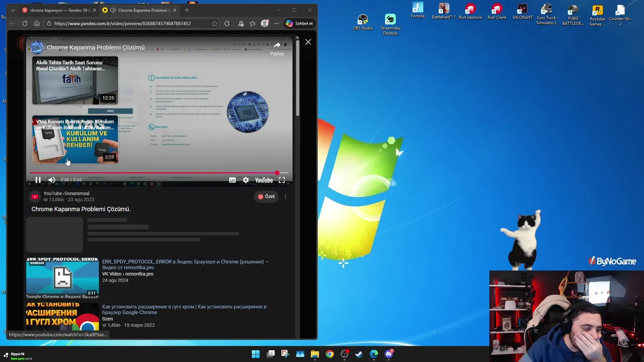Open Discord from the taskbar
Viewport: 644px width, 362px height.
(x=388, y=354)
